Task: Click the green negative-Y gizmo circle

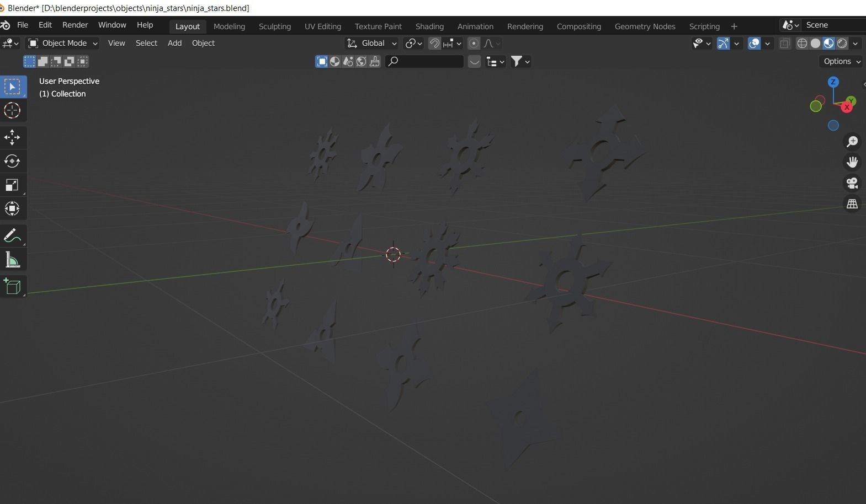Action: coord(816,106)
